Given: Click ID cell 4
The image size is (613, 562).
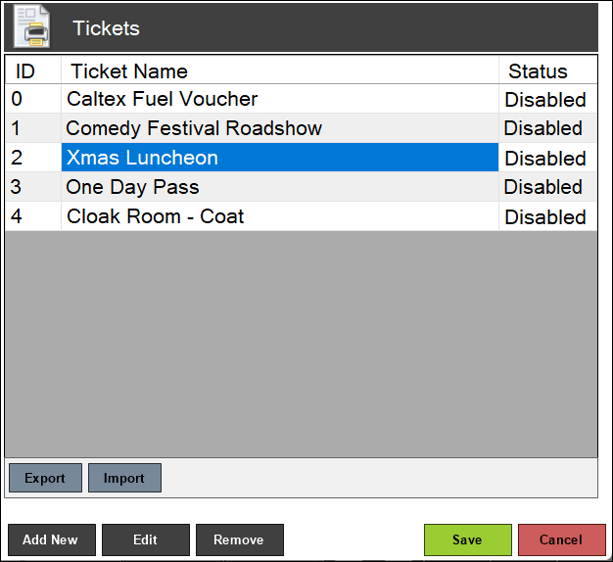Looking at the screenshot, I should 33,216.
